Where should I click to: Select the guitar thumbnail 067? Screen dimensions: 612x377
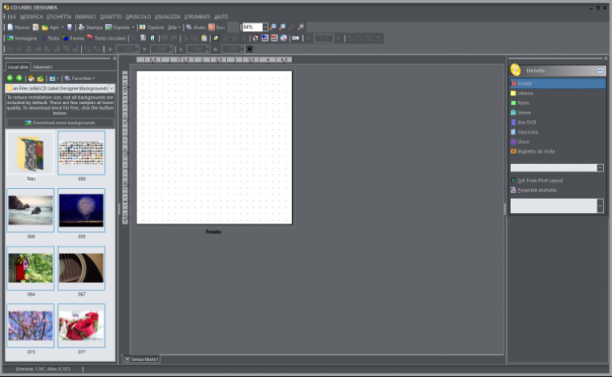click(x=81, y=268)
